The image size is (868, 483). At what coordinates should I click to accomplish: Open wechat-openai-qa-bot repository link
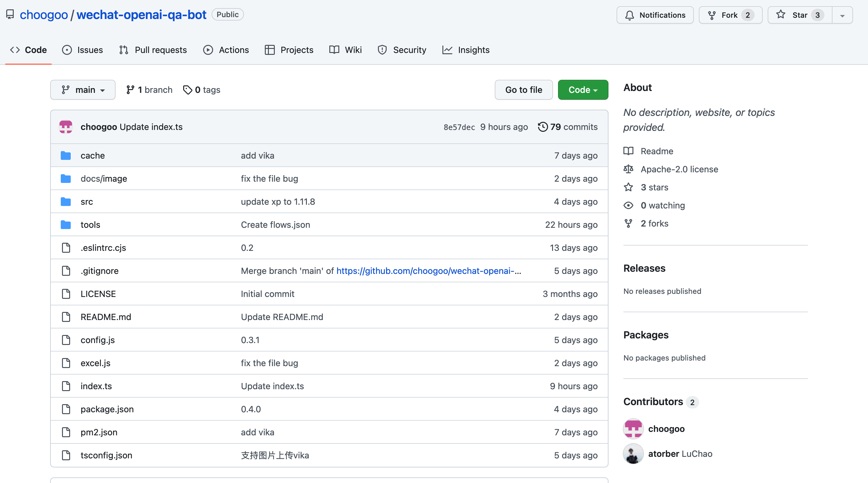tap(141, 15)
